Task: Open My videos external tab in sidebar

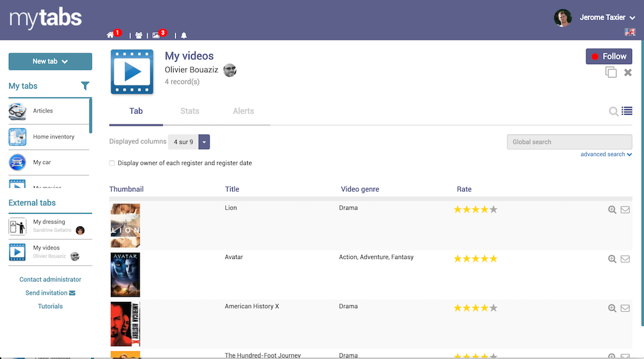Action: coord(50,251)
